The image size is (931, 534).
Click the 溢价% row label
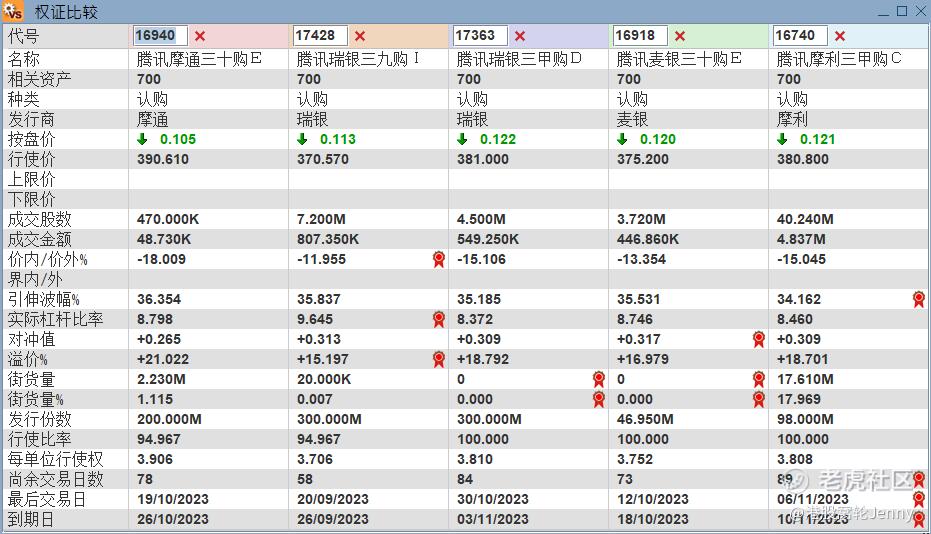[27, 359]
